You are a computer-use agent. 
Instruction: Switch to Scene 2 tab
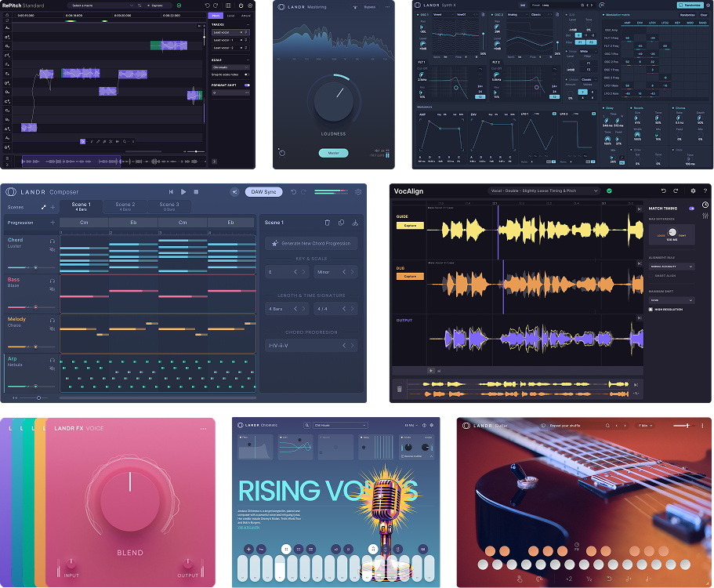click(125, 206)
